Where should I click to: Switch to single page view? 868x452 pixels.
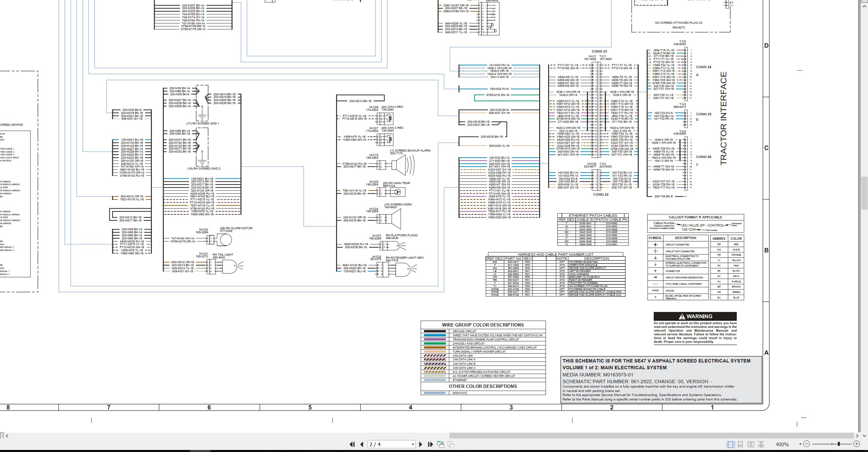pos(730,444)
